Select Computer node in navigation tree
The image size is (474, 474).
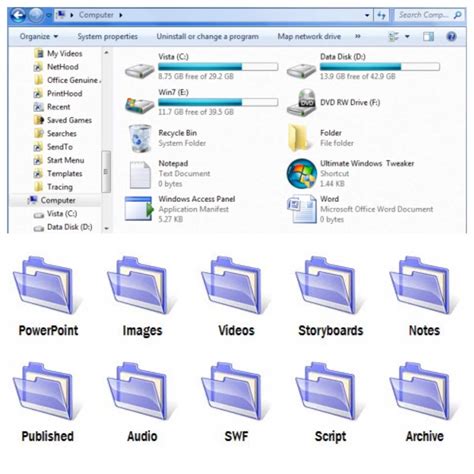[52, 200]
